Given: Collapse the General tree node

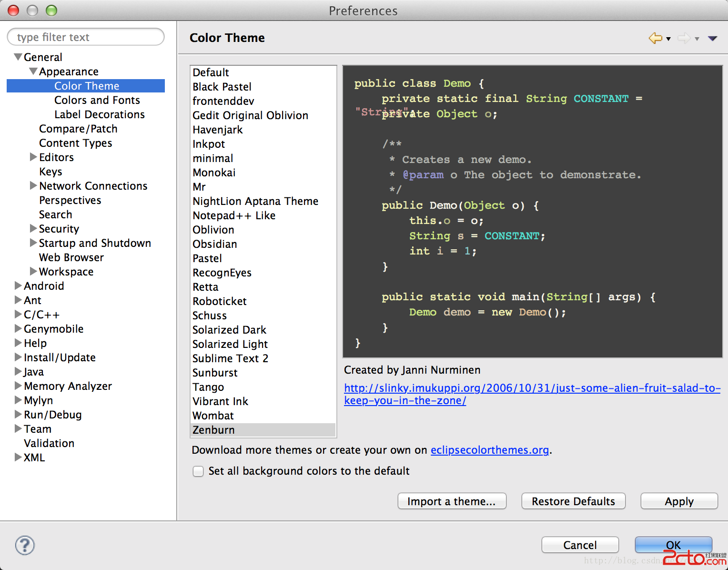Looking at the screenshot, I should coord(18,57).
